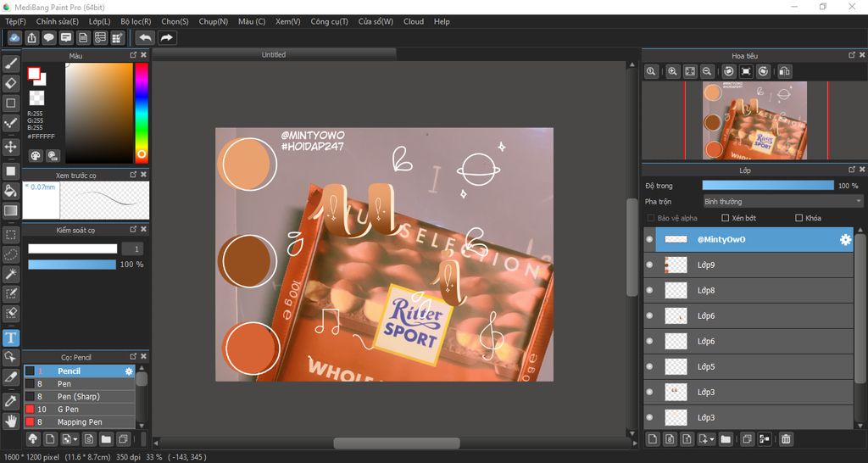Select the Eyedropper tool
This screenshot has height=463, width=868.
coord(10,401)
